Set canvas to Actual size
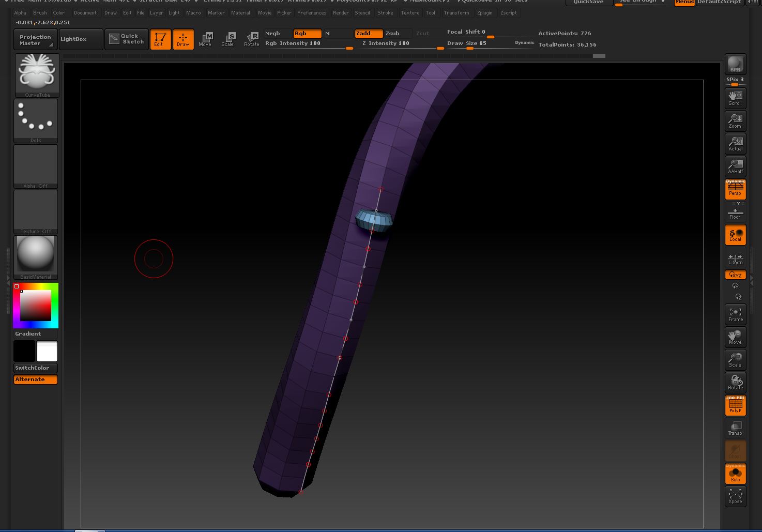 [x=735, y=143]
